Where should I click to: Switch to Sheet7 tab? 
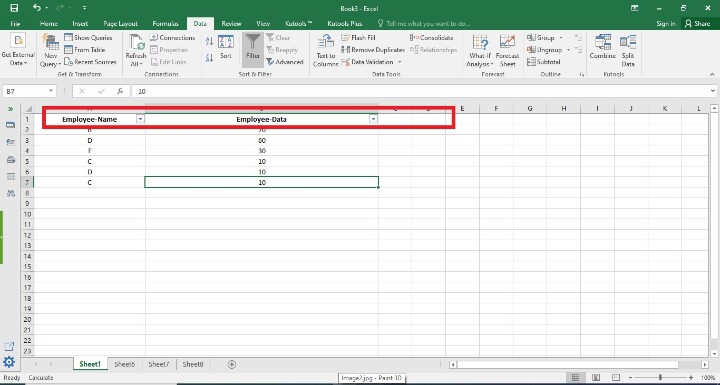[x=159, y=364]
